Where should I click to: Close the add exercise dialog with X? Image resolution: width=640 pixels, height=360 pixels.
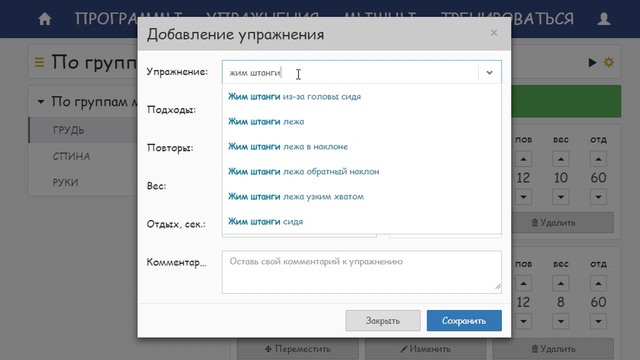(494, 33)
